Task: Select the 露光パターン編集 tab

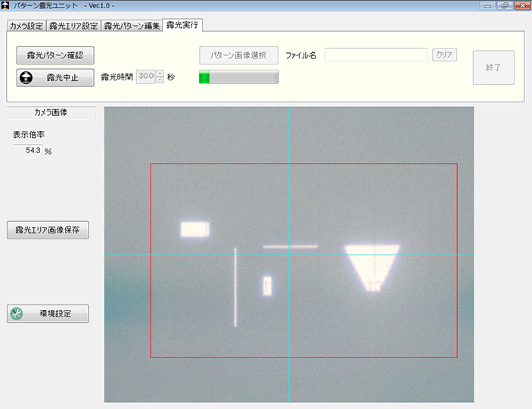Action: (x=132, y=26)
